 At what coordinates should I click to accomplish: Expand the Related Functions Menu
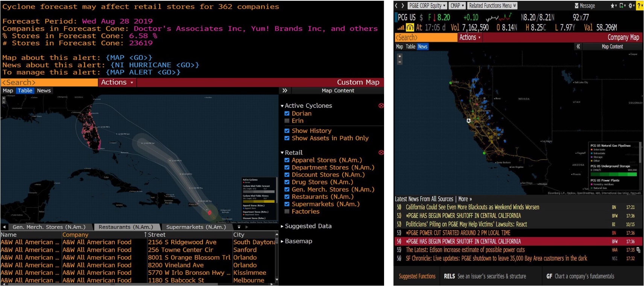point(492,6)
